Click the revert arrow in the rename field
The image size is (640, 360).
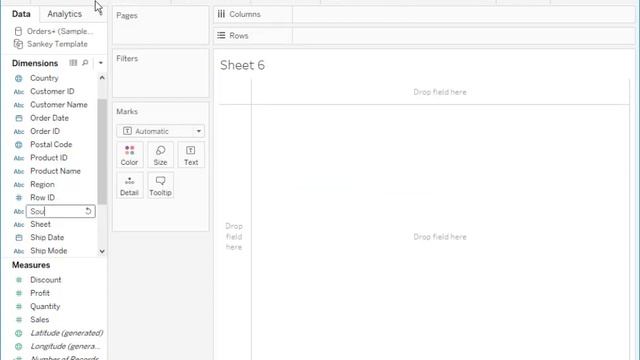[x=88, y=211]
